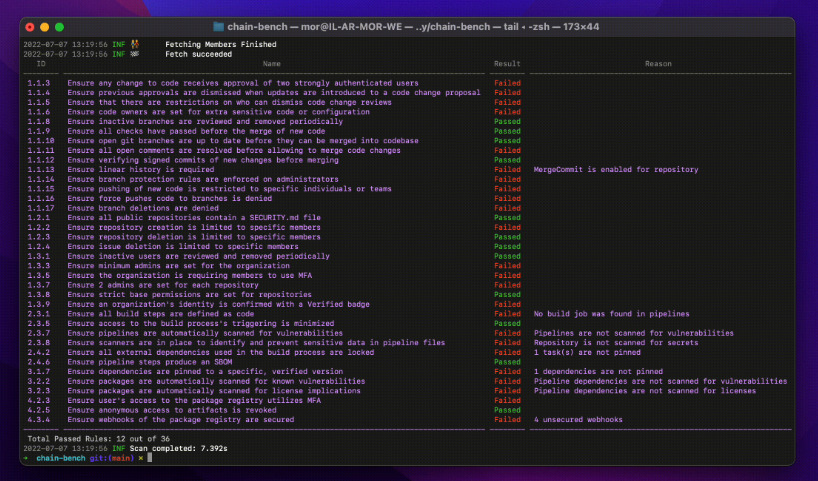Image resolution: width=818 pixels, height=481 pixels.
Task: Select 'MergeCommit is enabled for repository' reason
Action: pyautogui.click(x=616, y=170)
